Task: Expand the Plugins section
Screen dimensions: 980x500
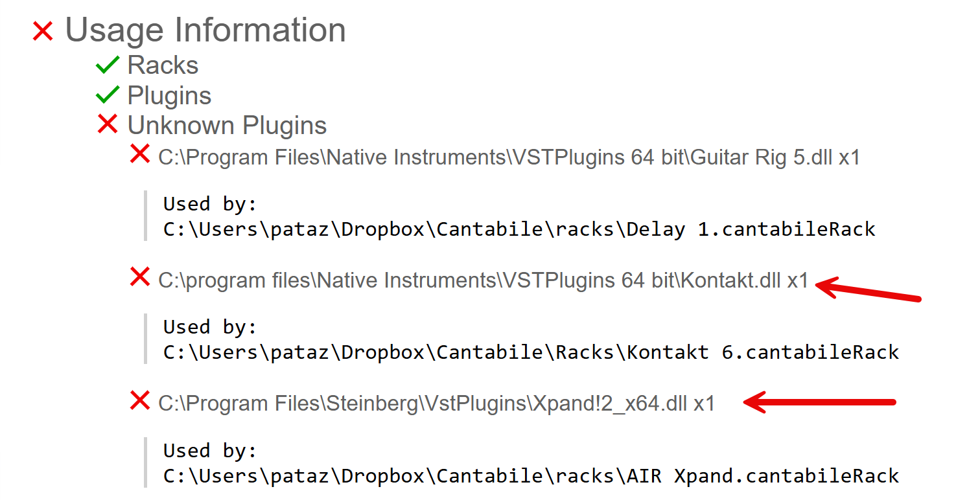Action: click(x=169, y=96)
